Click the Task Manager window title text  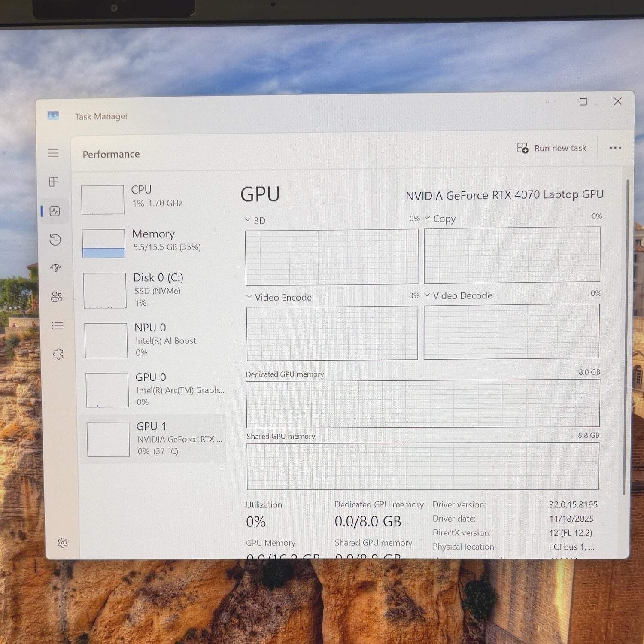pyautogui.click(x=102, y=116)
